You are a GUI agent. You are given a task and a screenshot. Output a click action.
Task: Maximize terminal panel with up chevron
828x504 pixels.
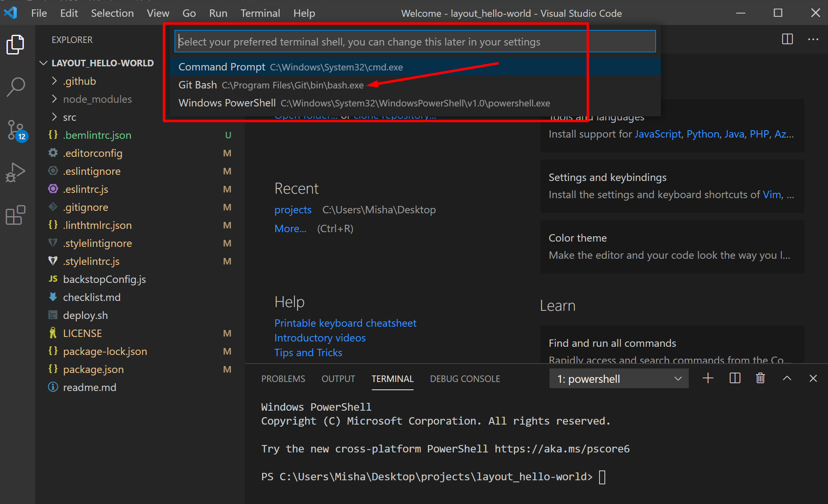787,378
